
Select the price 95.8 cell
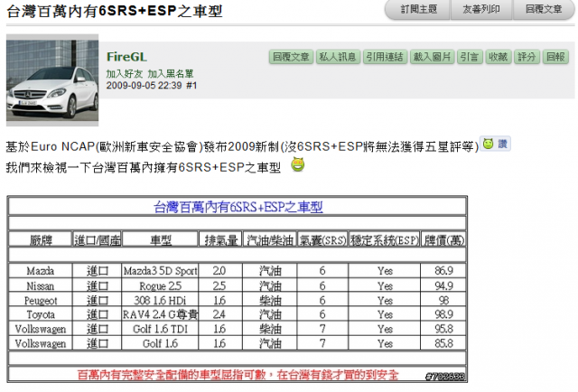(x=443, y=329)
